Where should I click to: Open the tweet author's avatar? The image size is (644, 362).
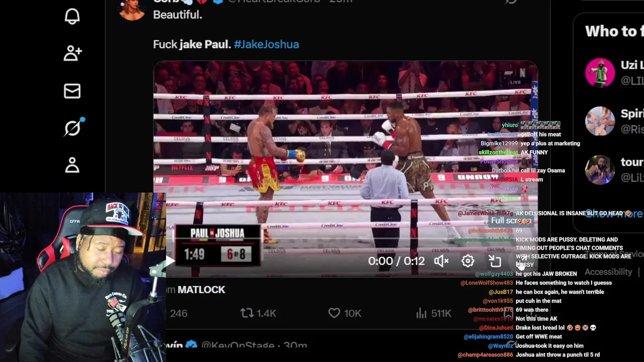(x=132, y=9)
